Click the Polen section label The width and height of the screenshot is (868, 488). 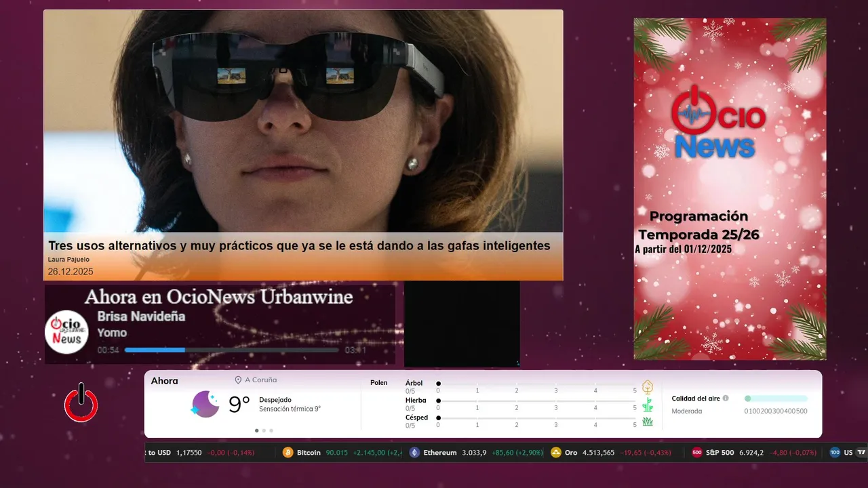click(x=379, y=383)
